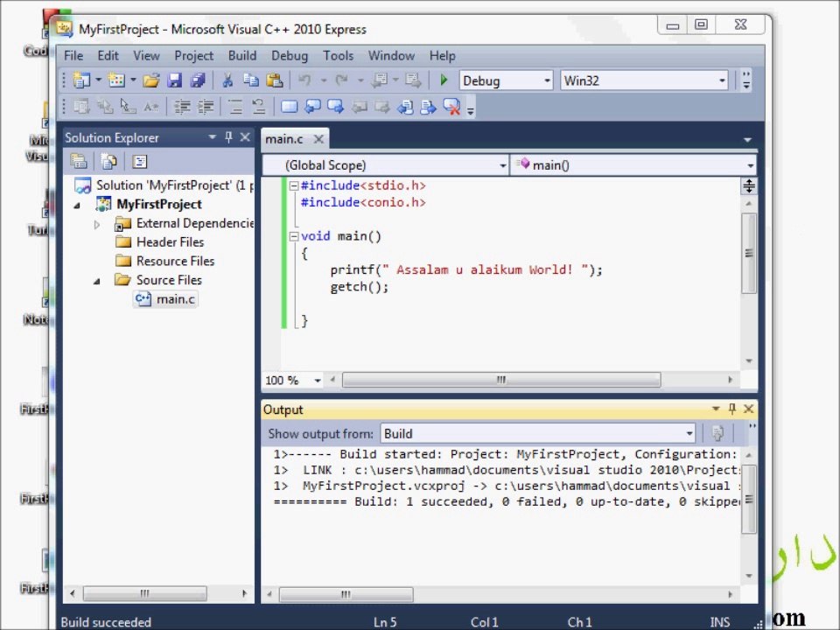
Task: Open the Add New Item dropdown arrow
Action: point(133,80)
